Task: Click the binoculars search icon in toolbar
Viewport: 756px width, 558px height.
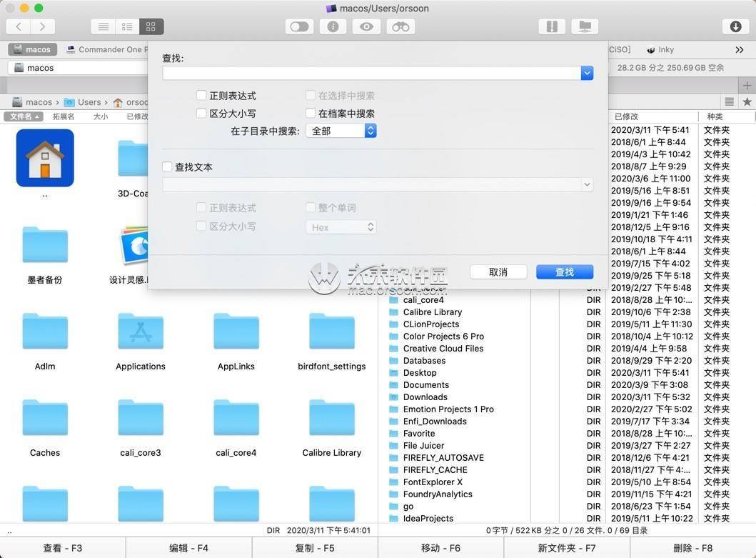Action: 400,26
